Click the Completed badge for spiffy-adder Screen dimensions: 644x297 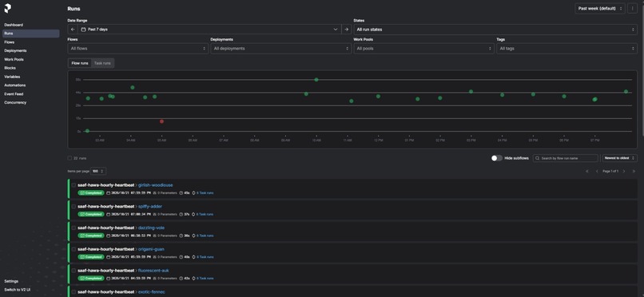pos(91,214)
